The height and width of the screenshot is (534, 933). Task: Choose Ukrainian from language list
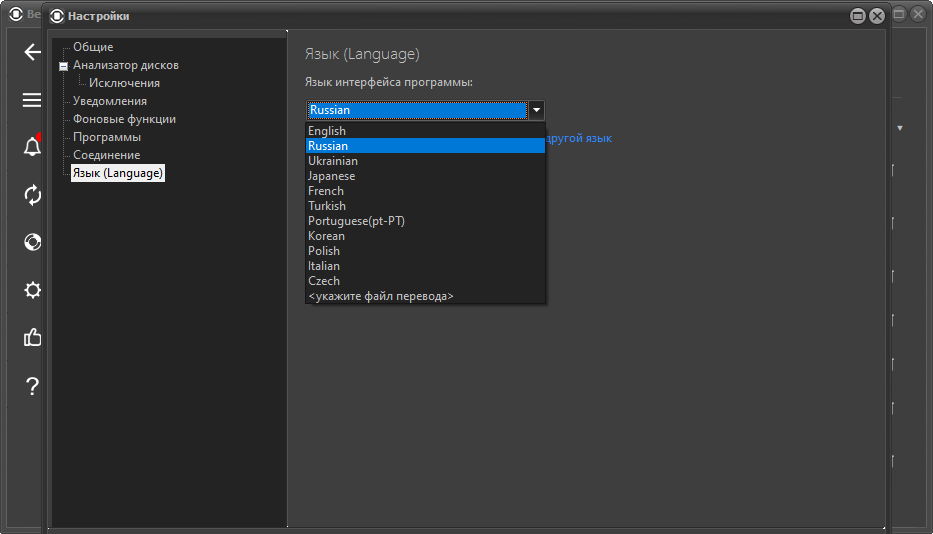point(425,161)
